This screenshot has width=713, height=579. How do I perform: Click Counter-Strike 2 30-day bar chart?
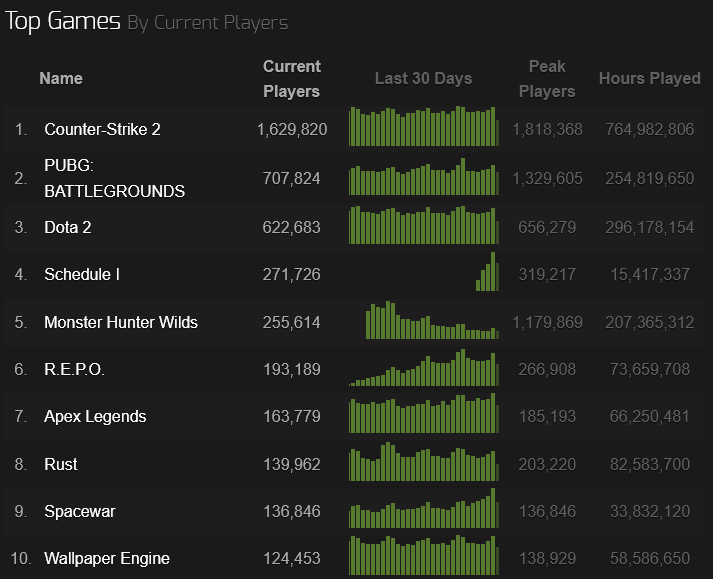pyautogui.click(x=424, y=126)
